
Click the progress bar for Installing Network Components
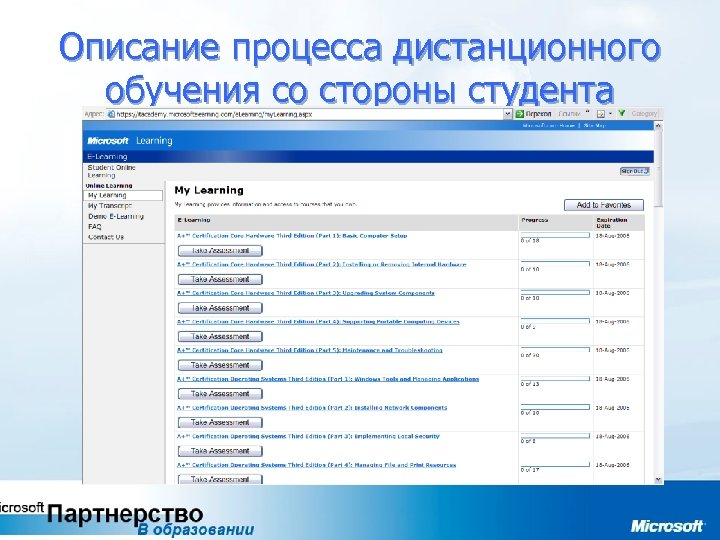[x=555, y=407]
